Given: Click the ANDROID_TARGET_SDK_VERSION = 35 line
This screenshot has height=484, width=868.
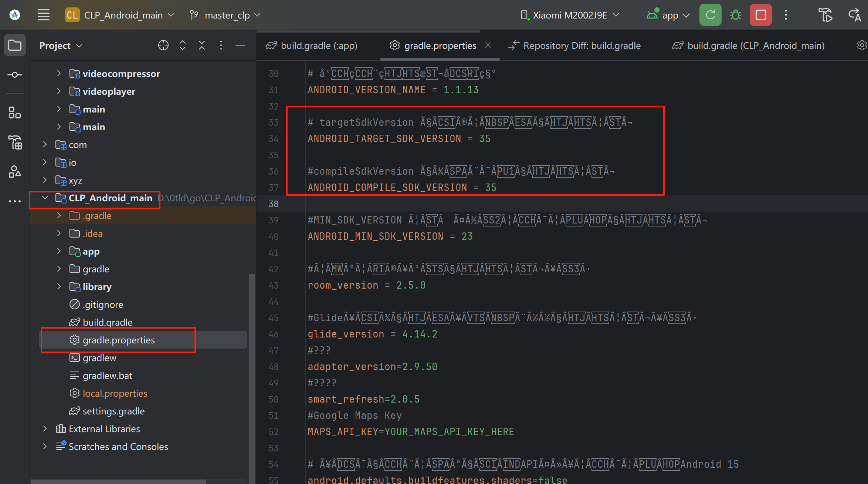Looking at the screenshot, I should (x=399, y=139).
